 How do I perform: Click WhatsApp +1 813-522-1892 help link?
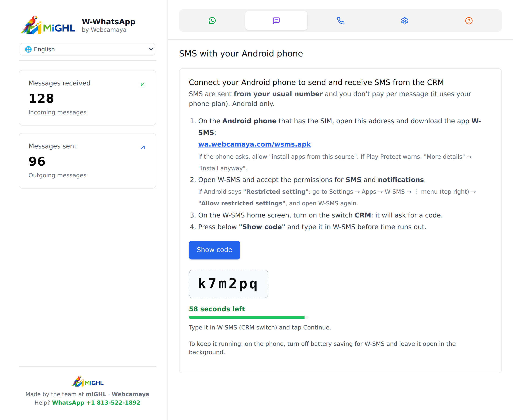coord(96,402)
